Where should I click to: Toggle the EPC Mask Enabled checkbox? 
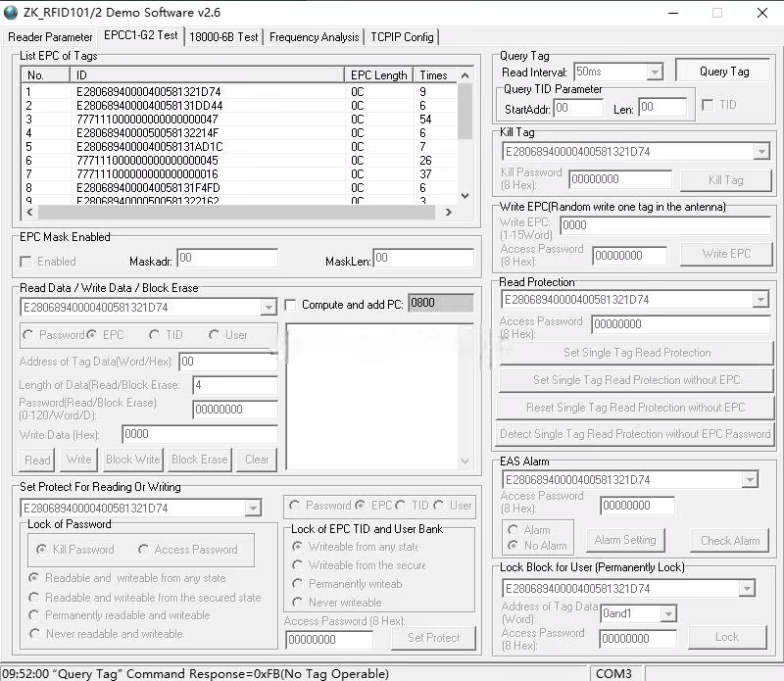click(x=25, y=262)
